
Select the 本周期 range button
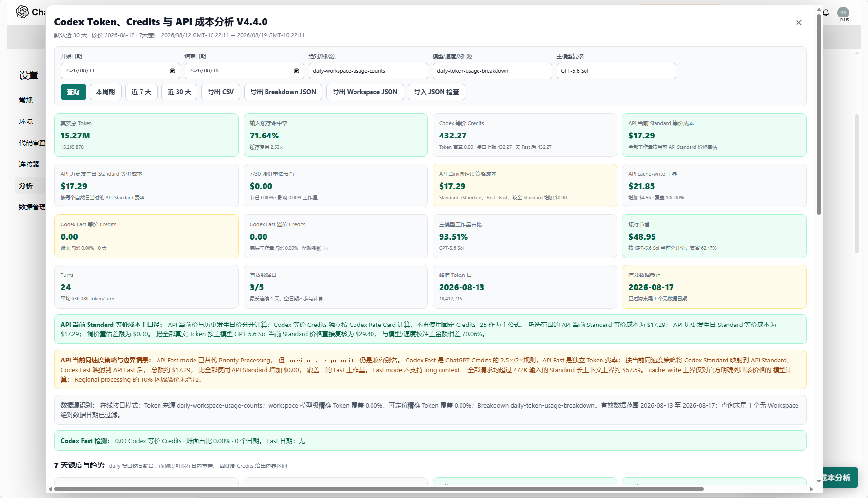106,92
